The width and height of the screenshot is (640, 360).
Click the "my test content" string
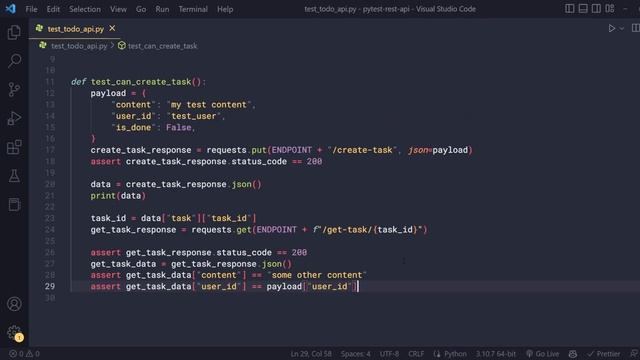tap(209, 105)
